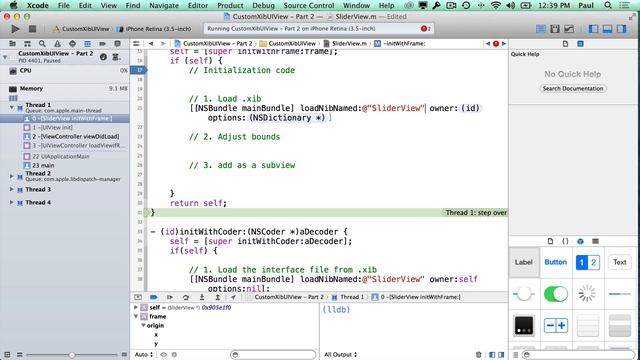Open the Symbol navigator tab icon
Viewport: 640px width, 360px height.
(x=27, y=44)
